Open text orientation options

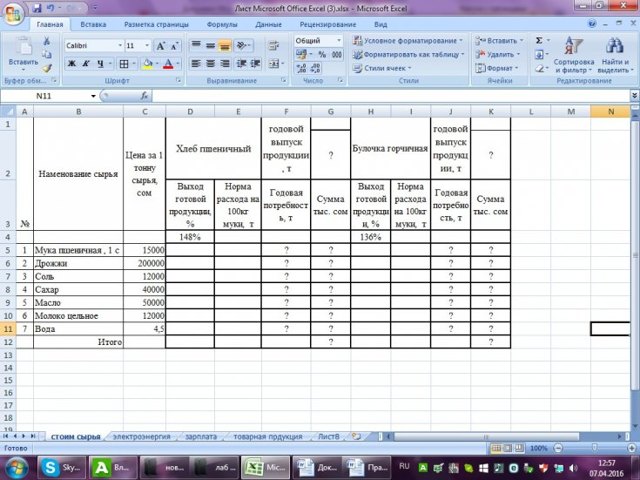point(244,45)
